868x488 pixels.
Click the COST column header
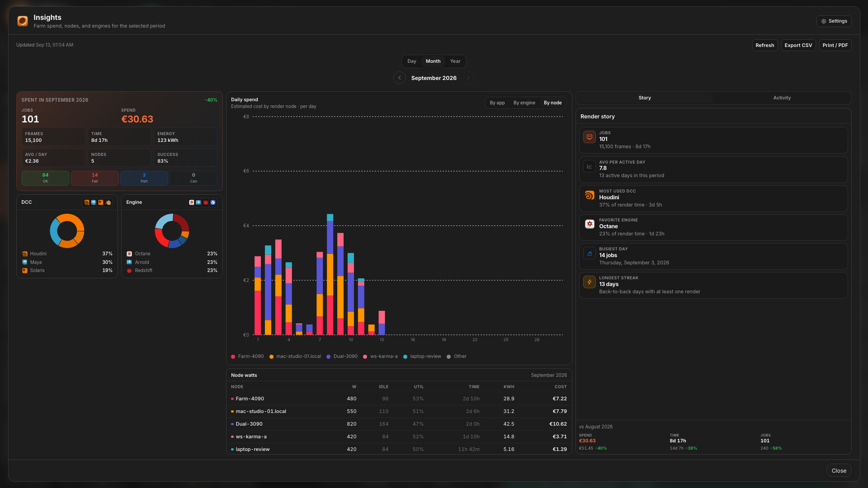tap(561, 387)
